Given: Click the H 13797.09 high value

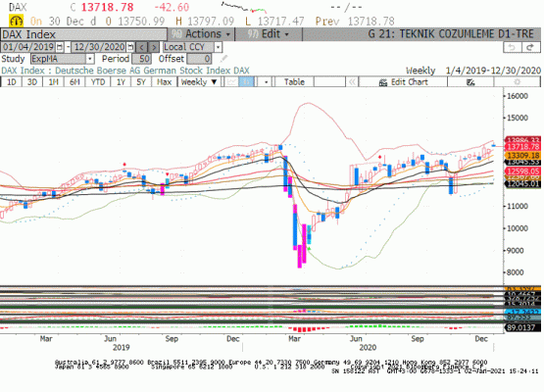Looking at the screenshot, I should tap(205, 22).
